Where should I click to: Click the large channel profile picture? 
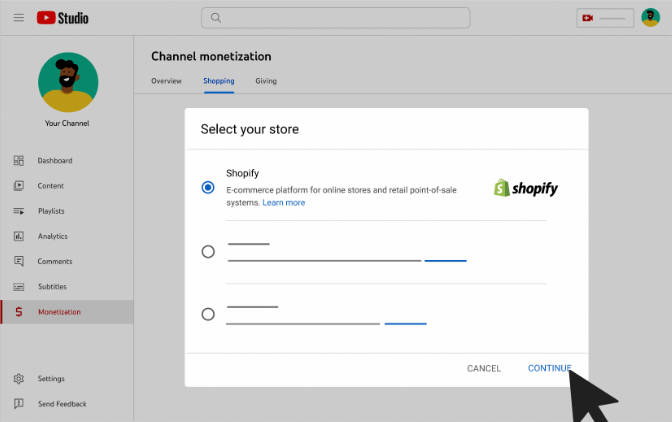pos(68,82)
